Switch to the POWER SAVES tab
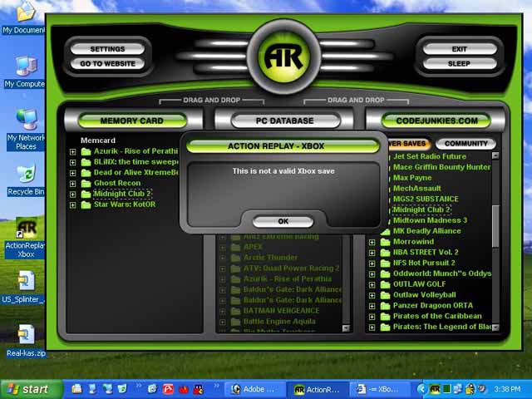The image size is (532, 399). click(409, 144)
